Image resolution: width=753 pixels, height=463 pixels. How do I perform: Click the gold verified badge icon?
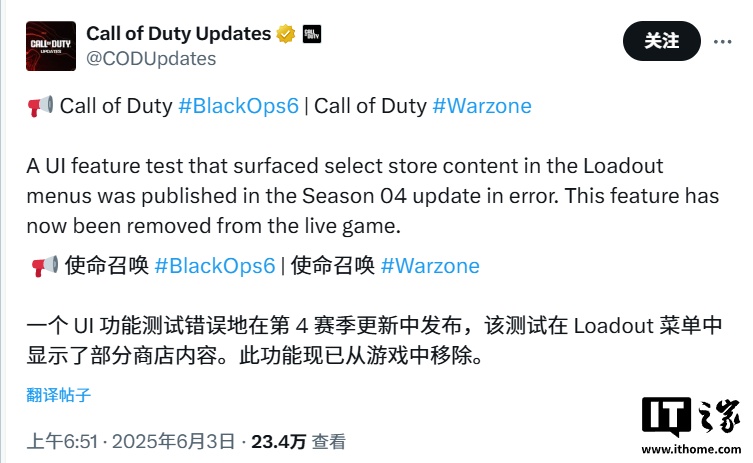(286, 34)
